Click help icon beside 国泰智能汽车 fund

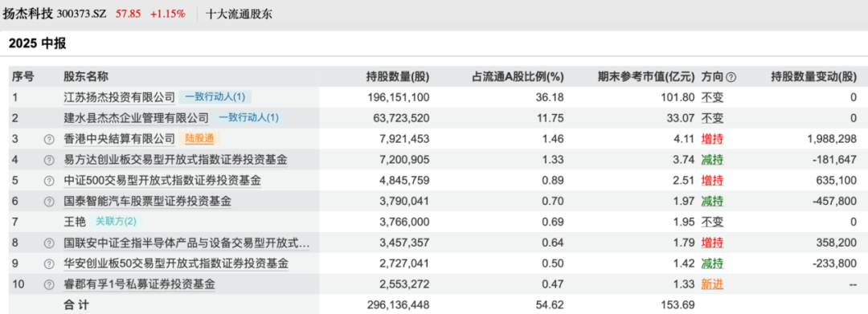tap(49, 202)
